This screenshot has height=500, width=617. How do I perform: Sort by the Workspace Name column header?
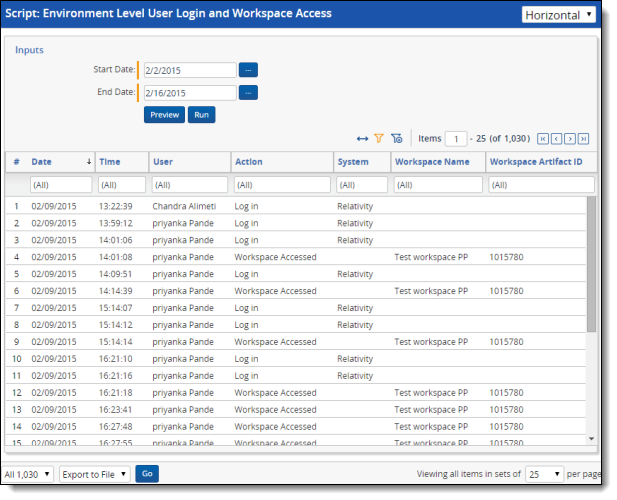tap(432, 162)
